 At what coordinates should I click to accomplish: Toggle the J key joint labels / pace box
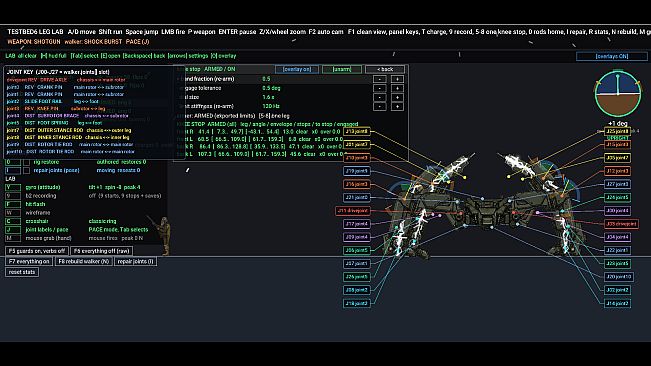pyautogui.click(x=12, y=230)
